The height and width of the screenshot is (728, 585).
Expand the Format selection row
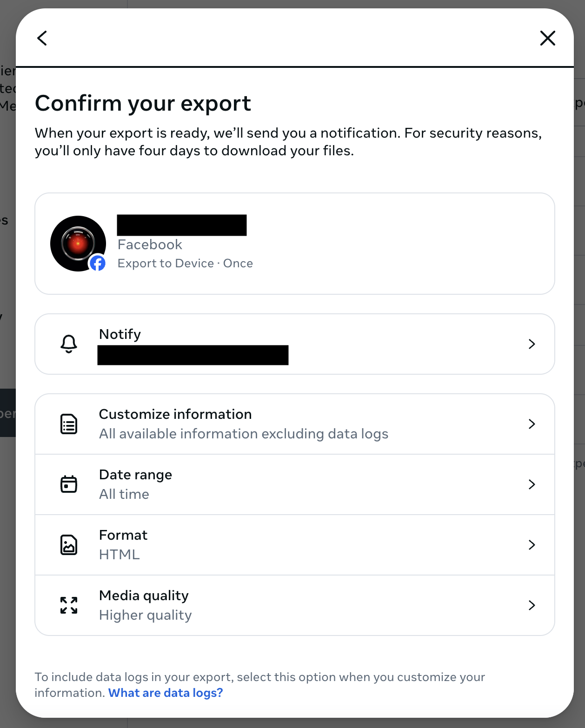pos(532,545)
